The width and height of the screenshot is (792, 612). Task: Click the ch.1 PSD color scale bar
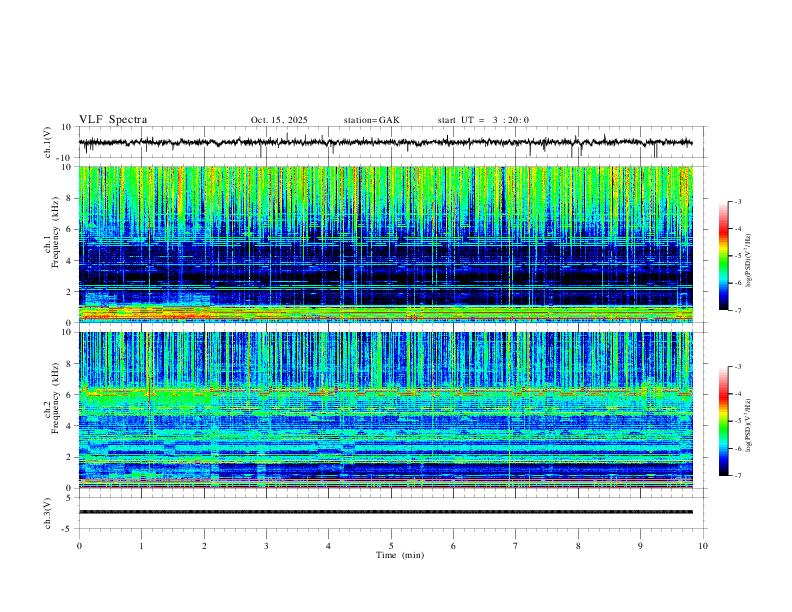tap(723, 256)
